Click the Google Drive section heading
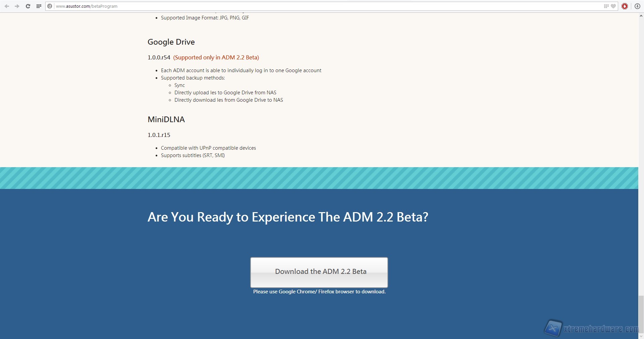The image size is (644, 339). click(171, 42)
